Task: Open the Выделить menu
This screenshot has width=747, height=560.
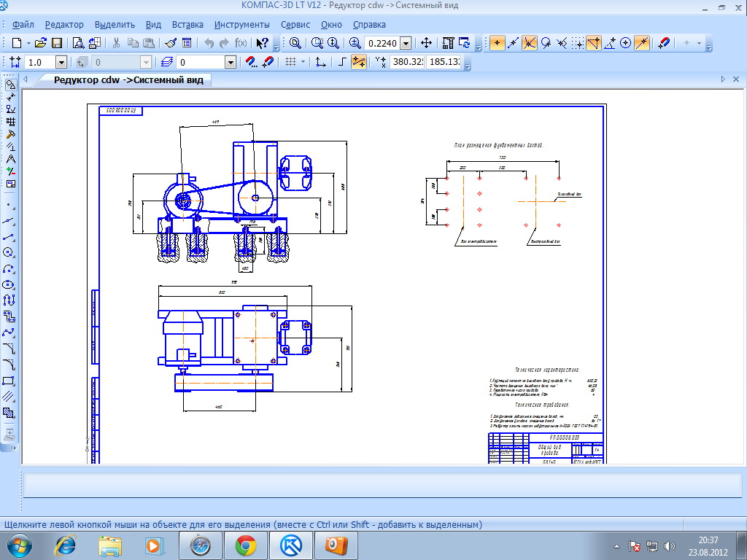Action: point(115,25)
